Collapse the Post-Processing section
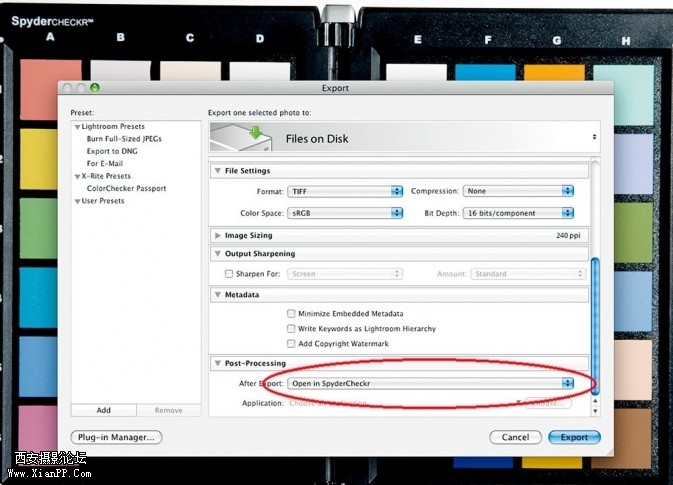The image size is (673, 485). pyautogui.click(x=218, y=363)
